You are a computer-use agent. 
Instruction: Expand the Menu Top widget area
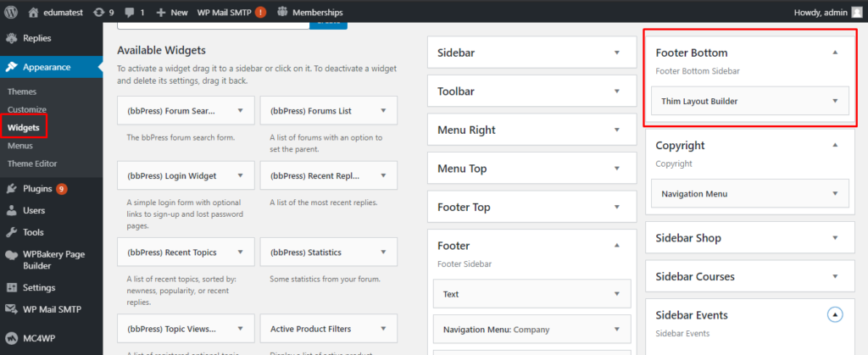tap(617, 168)
